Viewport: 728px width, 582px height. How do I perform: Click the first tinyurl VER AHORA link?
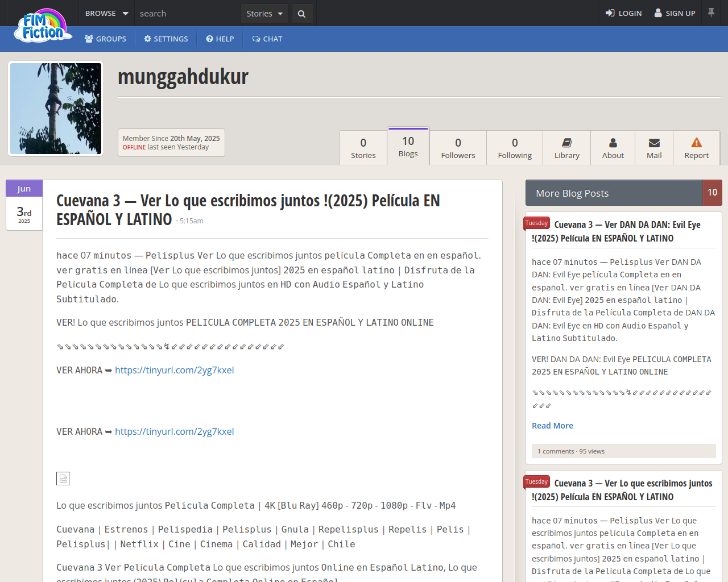pyautogui.click(x=175, y=370)
